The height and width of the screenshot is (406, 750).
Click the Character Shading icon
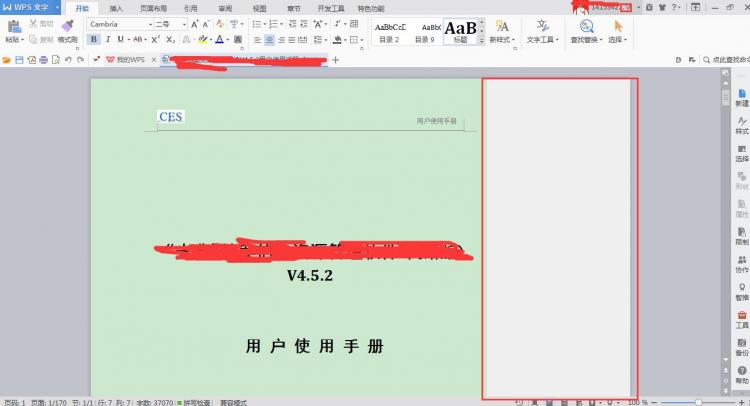coord(238,39)
